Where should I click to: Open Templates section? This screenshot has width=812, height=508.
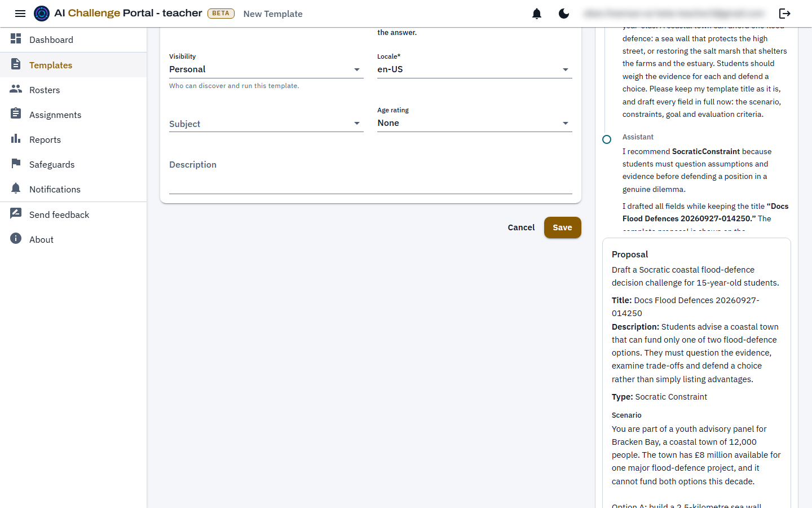pos(73,65)
